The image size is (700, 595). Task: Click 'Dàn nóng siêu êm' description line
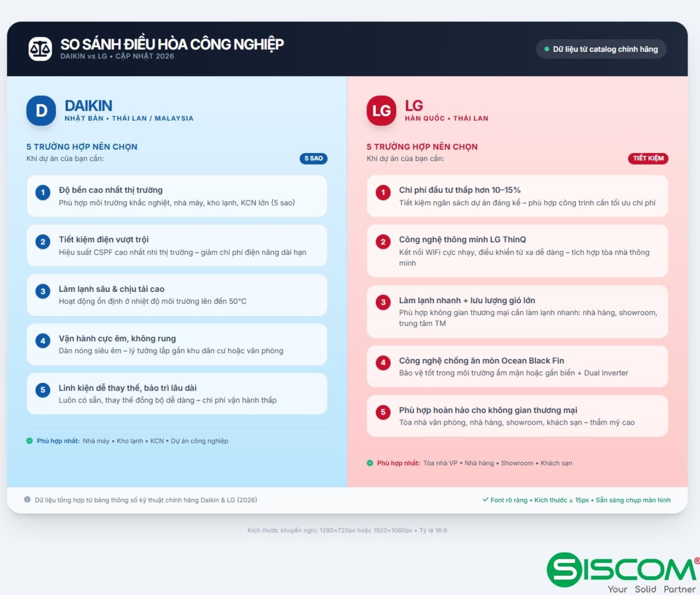(171, 351)
